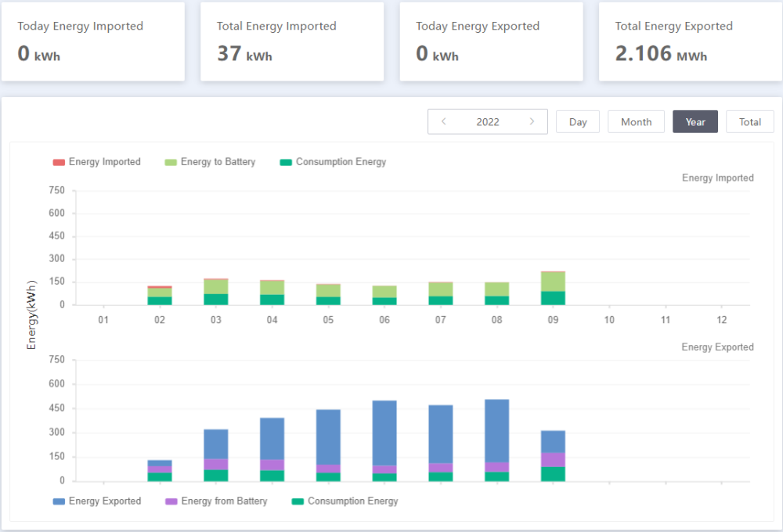Image resolution: width=783 pixels, height=532 pixels.
Task: Toggle Energy from Battery legend series
Action: pos(216,501)
